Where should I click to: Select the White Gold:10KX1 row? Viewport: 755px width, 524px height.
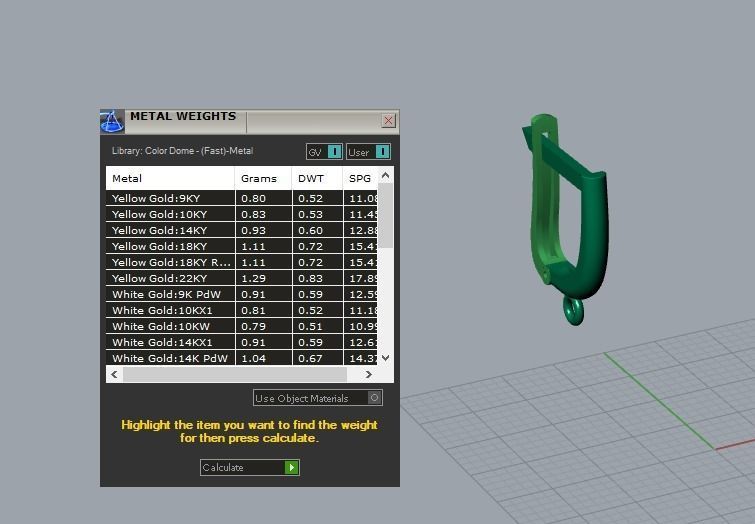242,310
